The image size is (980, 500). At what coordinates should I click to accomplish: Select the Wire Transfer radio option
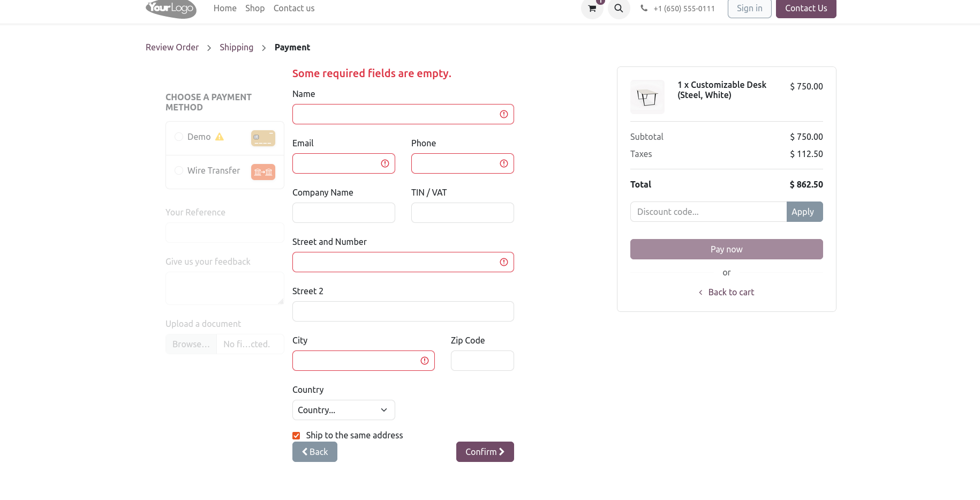pyautogui.click(x=179, y=170)
